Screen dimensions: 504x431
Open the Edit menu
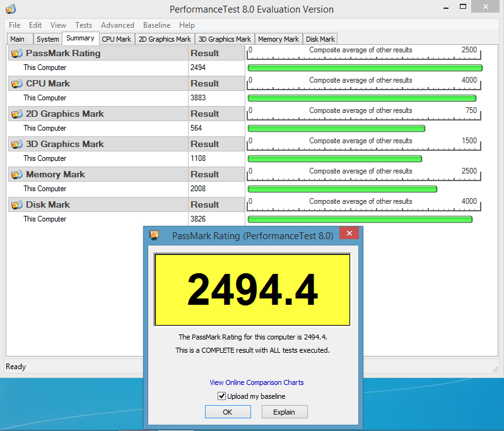tap(35, 25)
